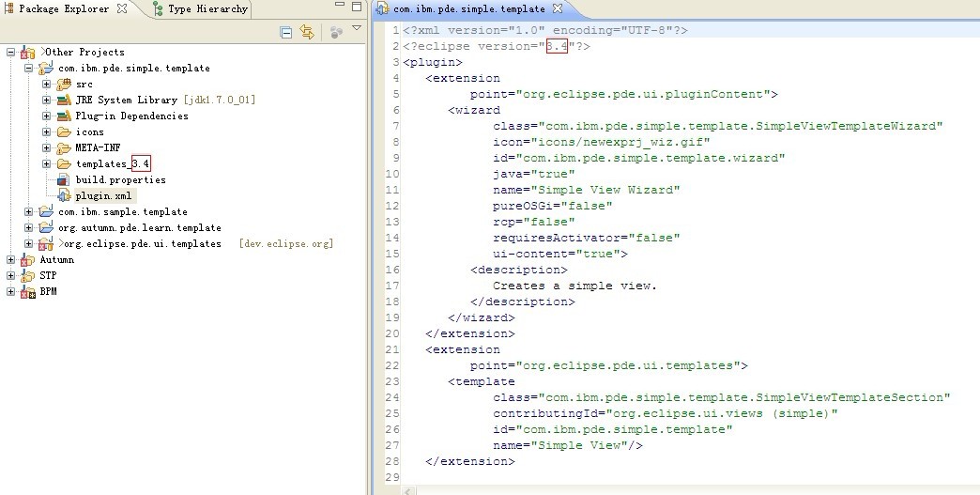
Task: Select plugin.xml in the tree
Action: click(104, 195)
